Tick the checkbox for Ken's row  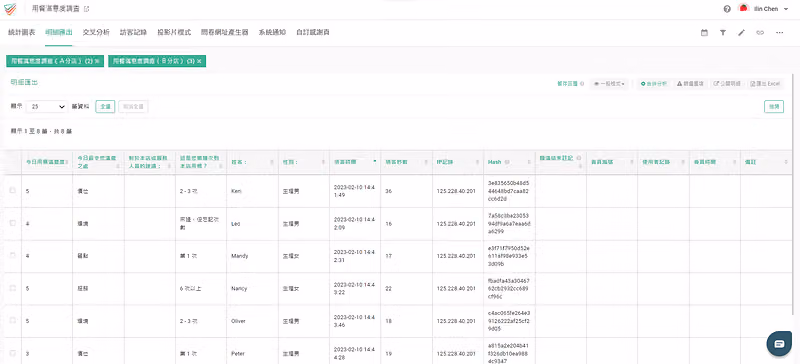click(13, 190)
